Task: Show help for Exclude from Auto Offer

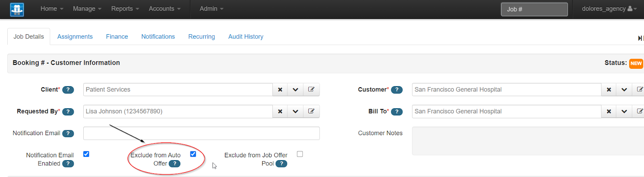Action: (x=174, y=164)
